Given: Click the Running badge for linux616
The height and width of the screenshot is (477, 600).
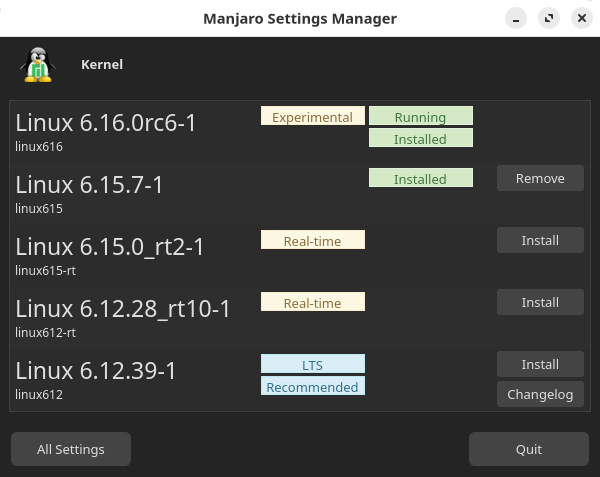Looking at the screenshot, I should coord(421,116).
